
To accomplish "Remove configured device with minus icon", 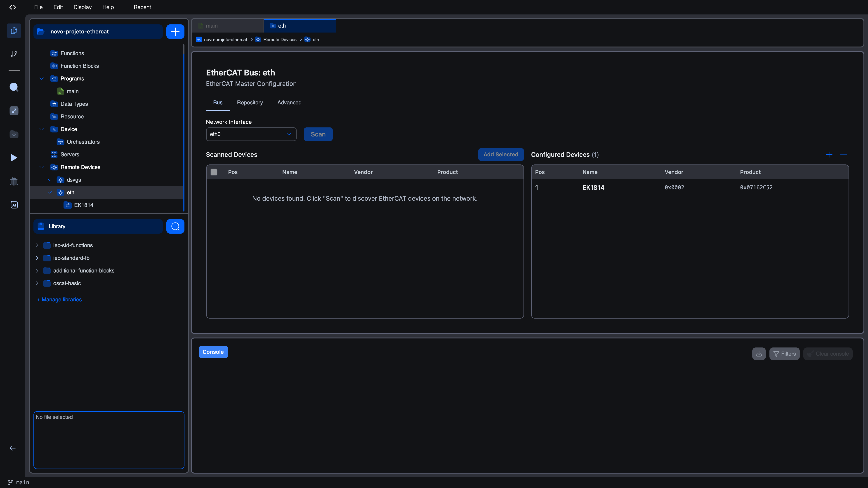I will coord(844,155).
